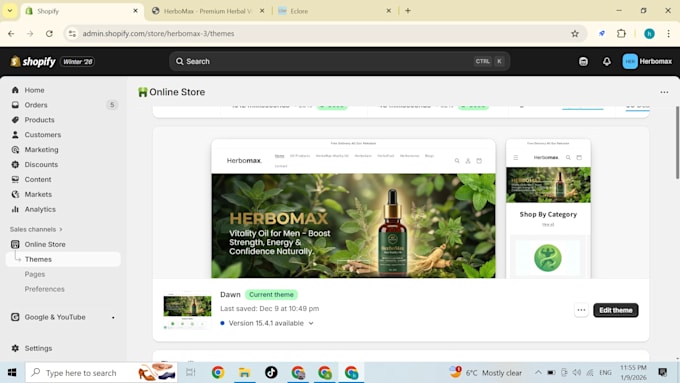Open Online Store page more actions menu
This screenshot has height=383, width=680.
click(664, 92)
